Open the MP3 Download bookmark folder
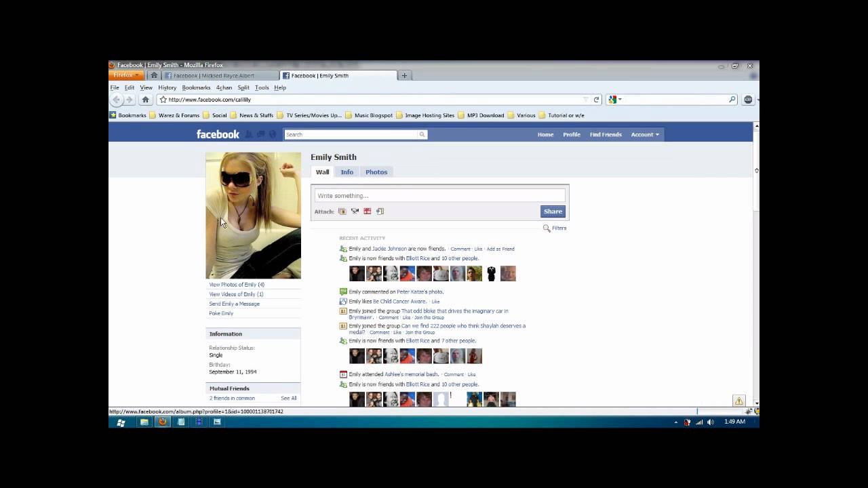868x488 pixels. 481,115
